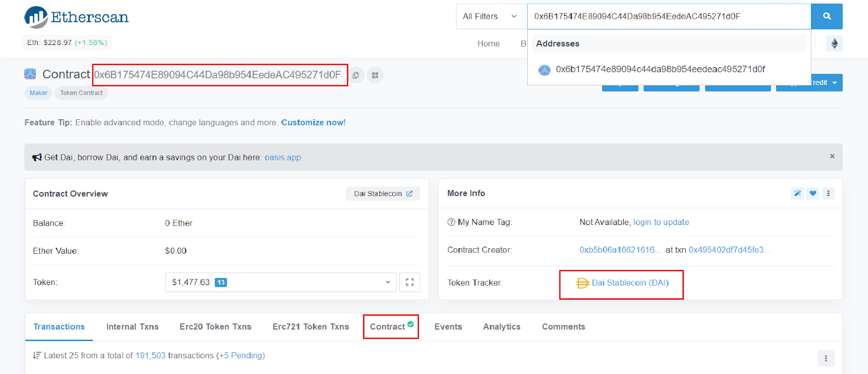Click the $0.00 Ether Value
The height and width of the screenshot is (374, 868).
[176, 251]
